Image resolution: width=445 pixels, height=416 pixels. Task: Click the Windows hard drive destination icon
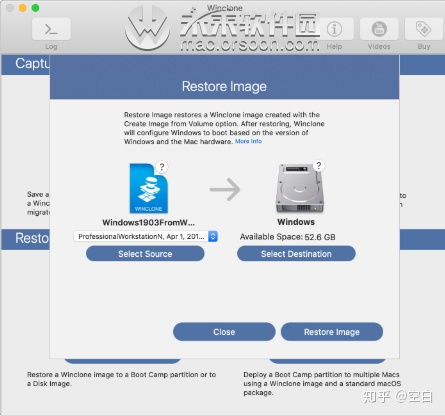[299, 188]
